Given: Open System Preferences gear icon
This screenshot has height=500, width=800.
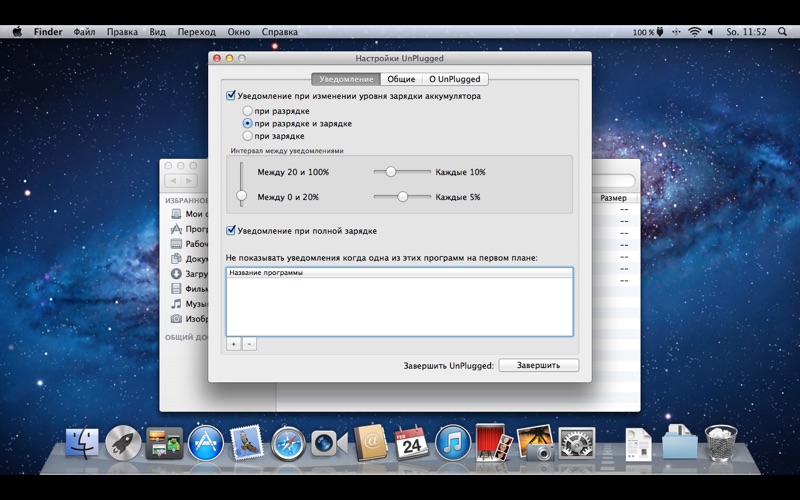Looking at the screenshot, I should tap(577, 443).
